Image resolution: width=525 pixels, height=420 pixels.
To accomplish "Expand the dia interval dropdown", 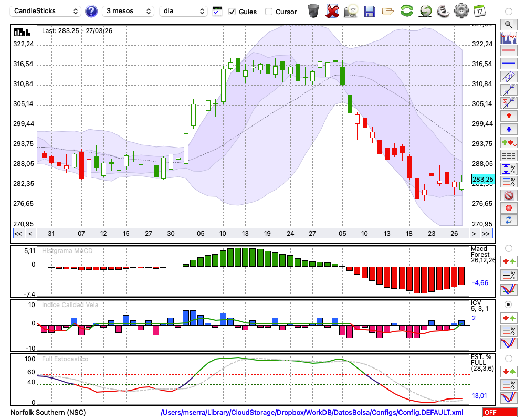I will [183, 11].
